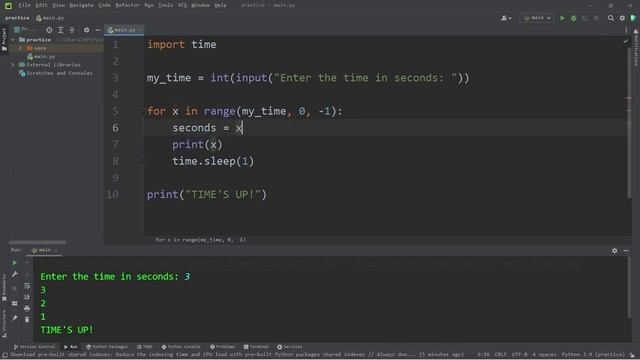Click CRLF line separator in status bar
The width and height of the screenshot is (640, 360).
500,355
